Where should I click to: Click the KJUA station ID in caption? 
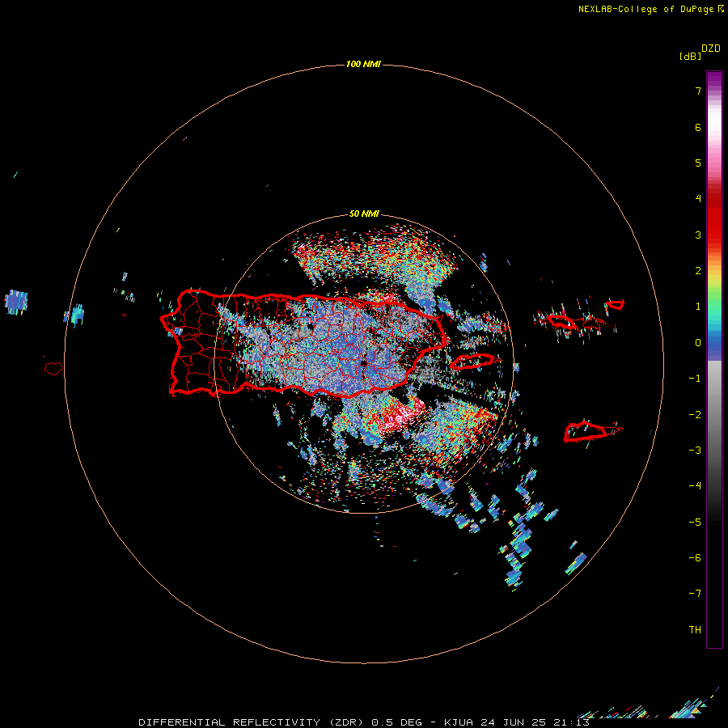pyautogui.click(x=459, y=722)
